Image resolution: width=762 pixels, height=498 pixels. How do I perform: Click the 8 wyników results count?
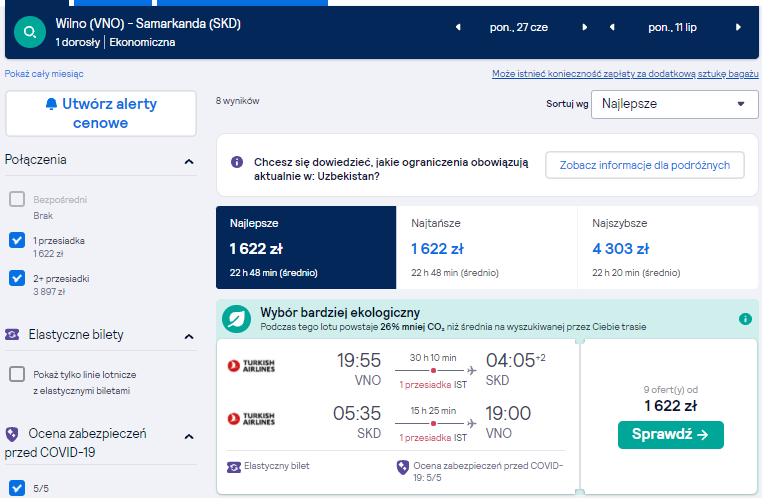(x=238, y=101)
